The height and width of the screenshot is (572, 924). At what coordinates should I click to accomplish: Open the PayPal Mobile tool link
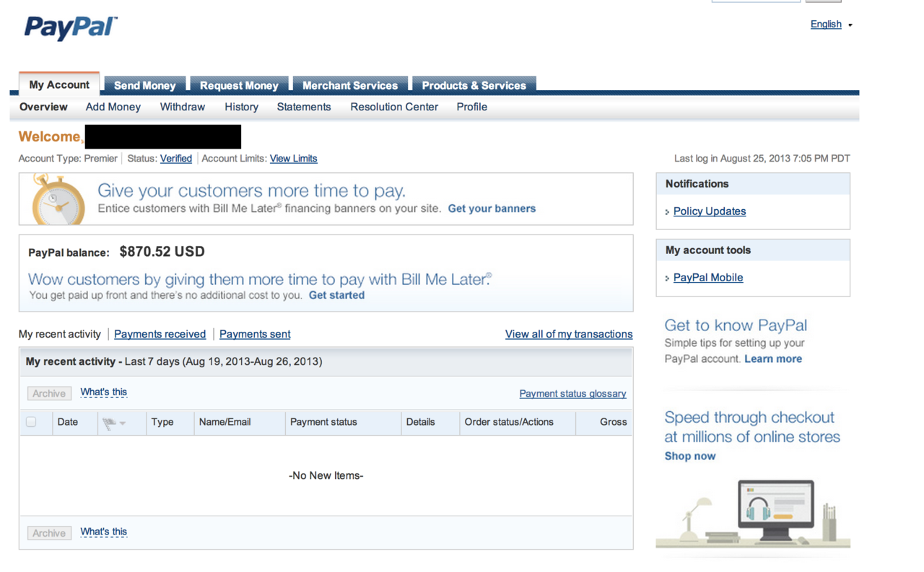708,278
